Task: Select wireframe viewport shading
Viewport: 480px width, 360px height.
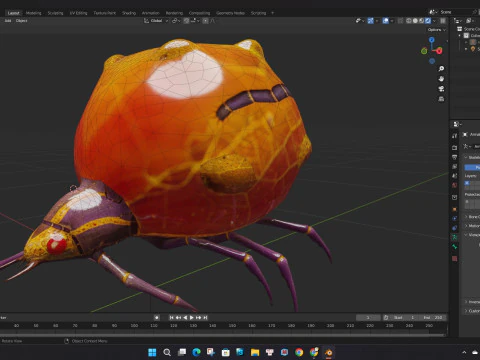Action: point(409,21)
